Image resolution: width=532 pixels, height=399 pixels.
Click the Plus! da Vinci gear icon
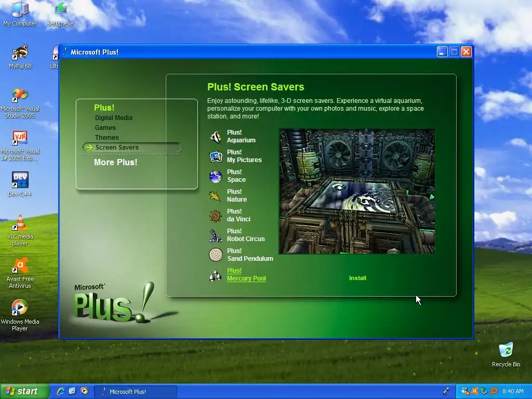[x=216, y=216]
